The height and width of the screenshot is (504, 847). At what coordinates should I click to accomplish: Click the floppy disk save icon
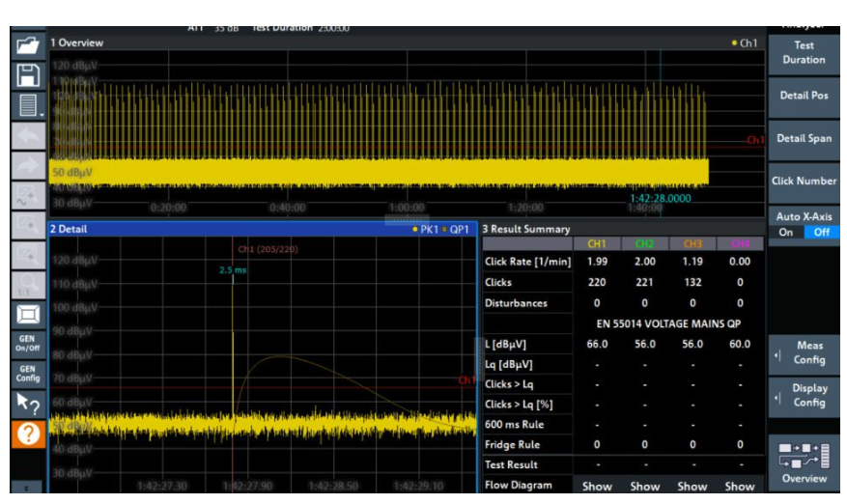(28, 75)
